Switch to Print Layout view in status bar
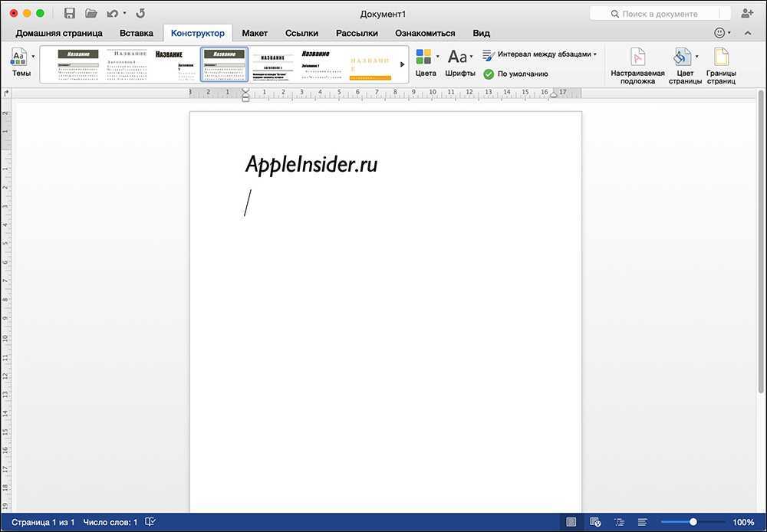 pos(571,522)
